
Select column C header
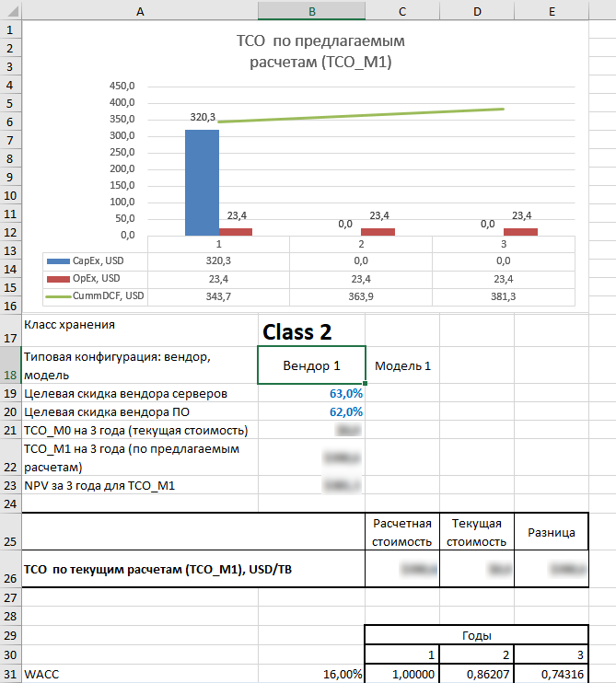point(402,11)
